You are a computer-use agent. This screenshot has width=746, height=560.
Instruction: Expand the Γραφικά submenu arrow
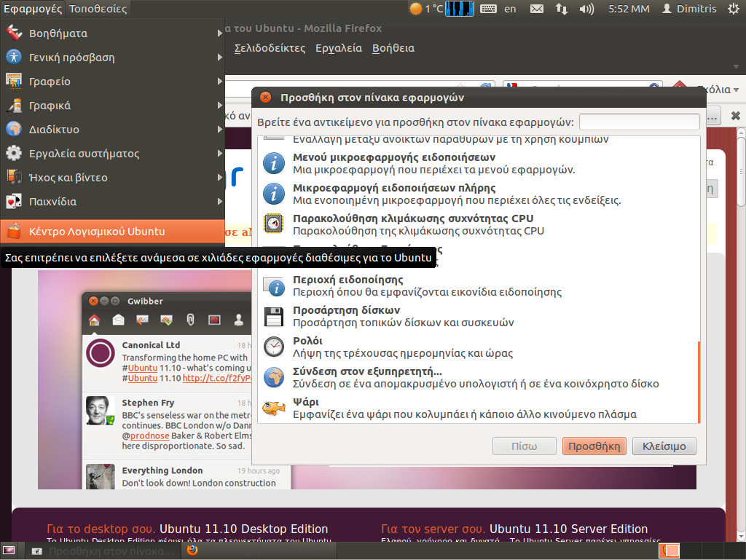220,105
